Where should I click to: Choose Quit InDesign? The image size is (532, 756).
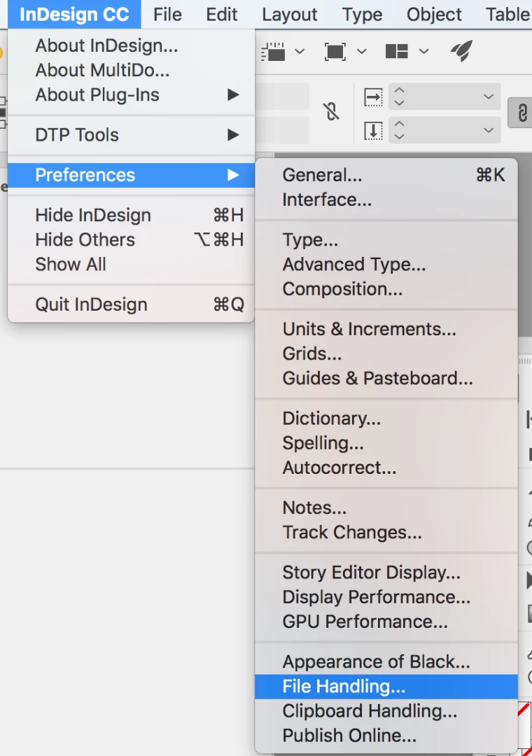[131, 304]
